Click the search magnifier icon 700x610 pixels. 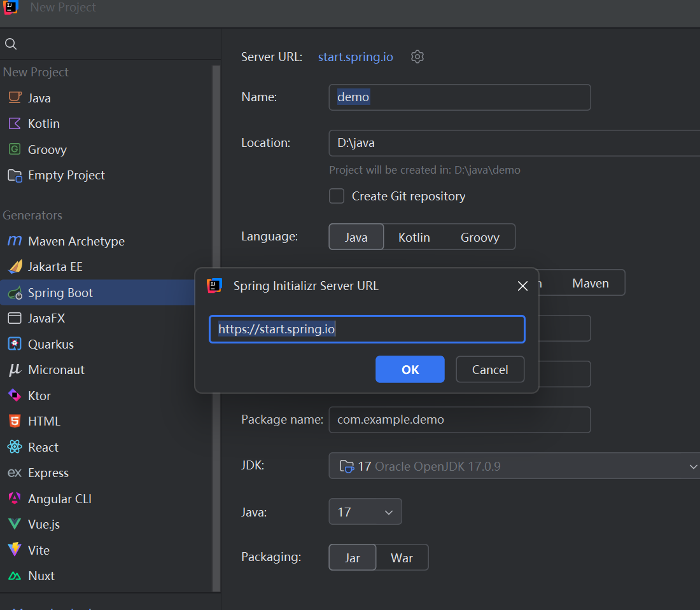coord(11,44)
